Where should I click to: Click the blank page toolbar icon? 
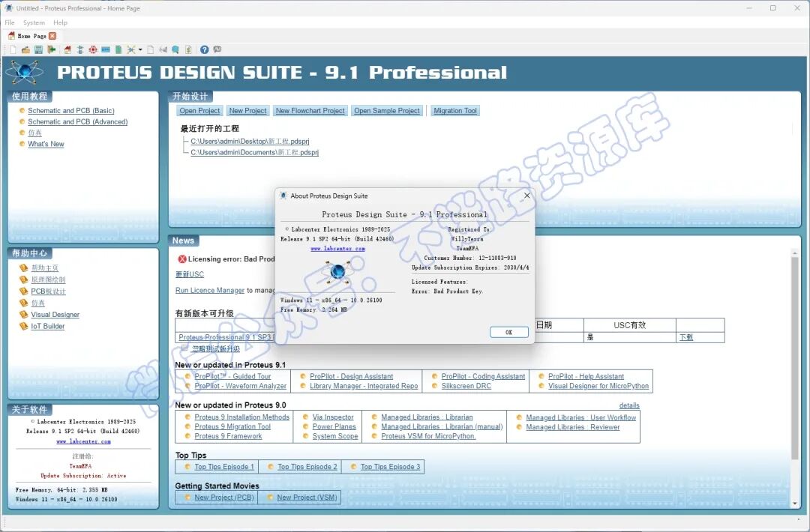pyautogui.click(x=150, y=49)
